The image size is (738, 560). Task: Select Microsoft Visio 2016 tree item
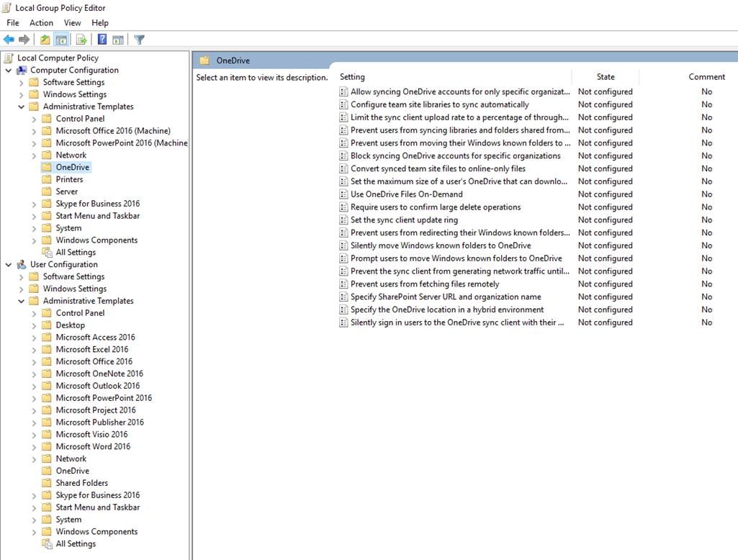[91, 434]
